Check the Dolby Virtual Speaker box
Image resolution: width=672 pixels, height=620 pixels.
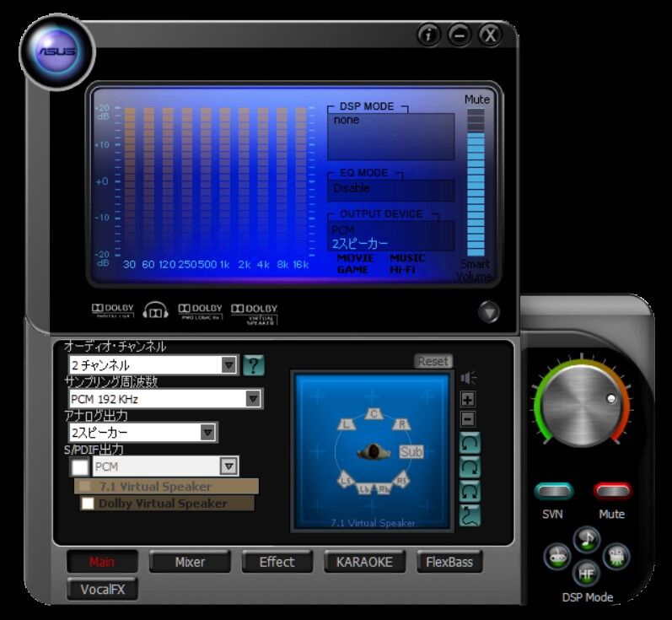click(x=88, y=503)
